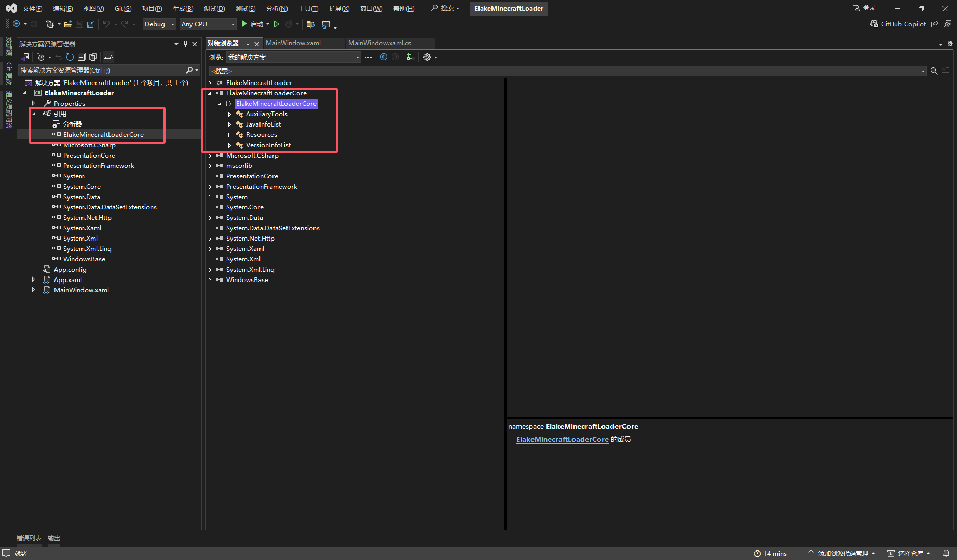This screenshot has width=957, height=560.
Task: Click the undo arrow icon
Action: [106, 24]
